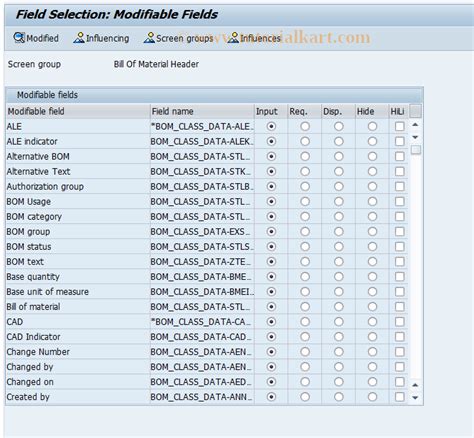The height and width of the screenshot is (438, 474).
Task: Set CAD row to Display
Action: tap(339, 322)
